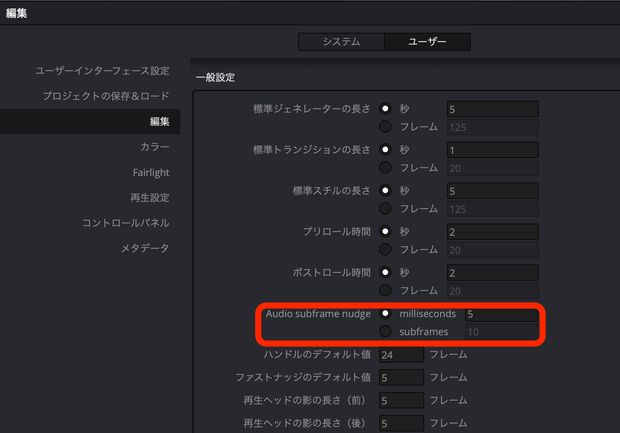
Task: Open プロジェクトの保存＆ロード settings
Action: [x=105, y=96]
